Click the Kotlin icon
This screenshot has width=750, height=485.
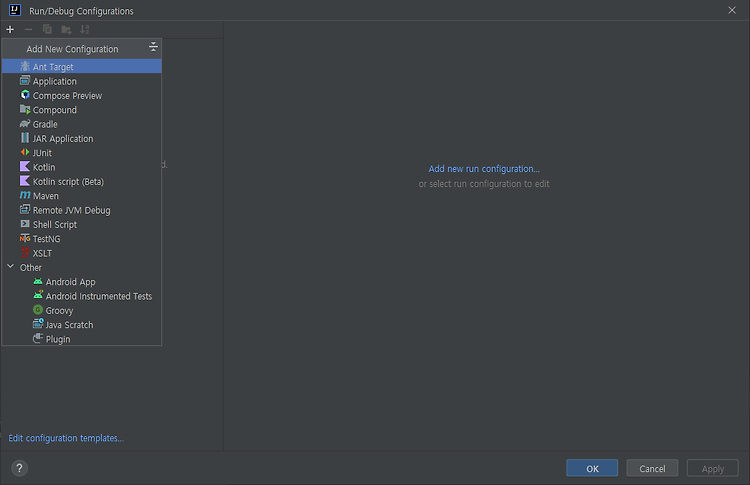25,166
